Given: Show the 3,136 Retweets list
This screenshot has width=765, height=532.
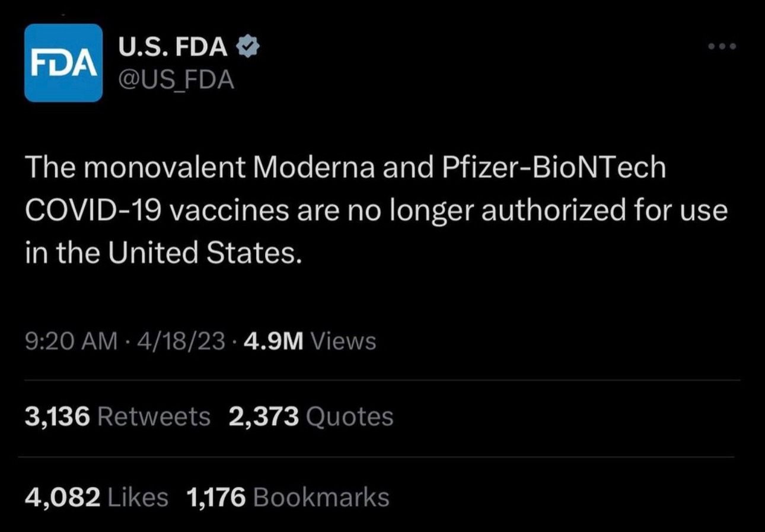Looking at the screenshot, I should coord(117,416).
